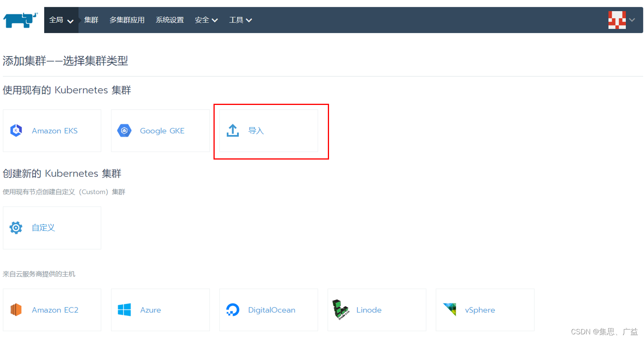Select the vSphere label
Viewport: 644px width, 339px height.
pos(480,310)
